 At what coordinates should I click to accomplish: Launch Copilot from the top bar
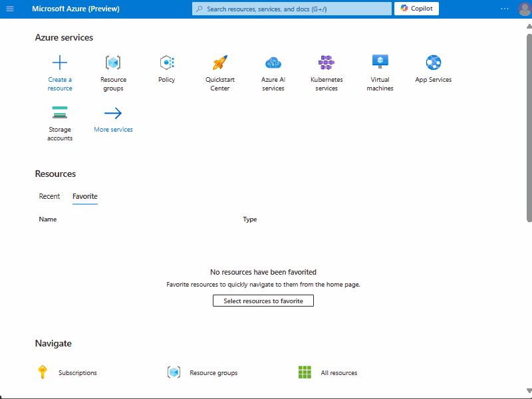(x=416, y=8)
